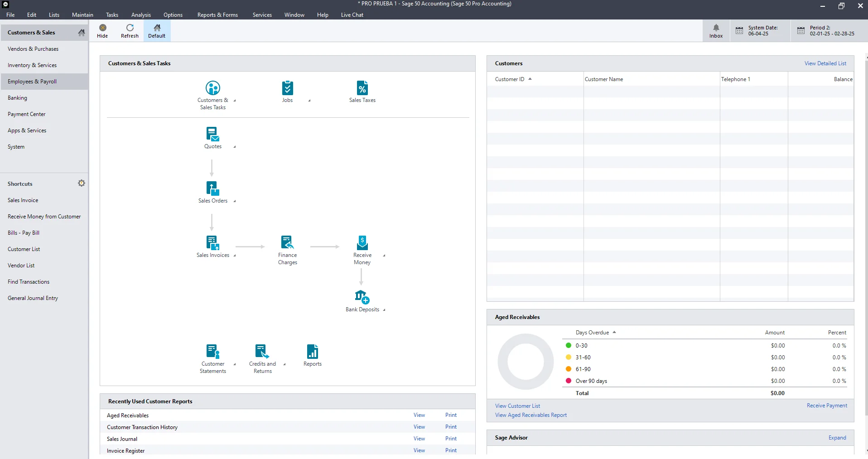This screenshot has height=459, width=868.
Task: Expand the Sales Invoices dropdown arrow
Action: coord(235,256)
